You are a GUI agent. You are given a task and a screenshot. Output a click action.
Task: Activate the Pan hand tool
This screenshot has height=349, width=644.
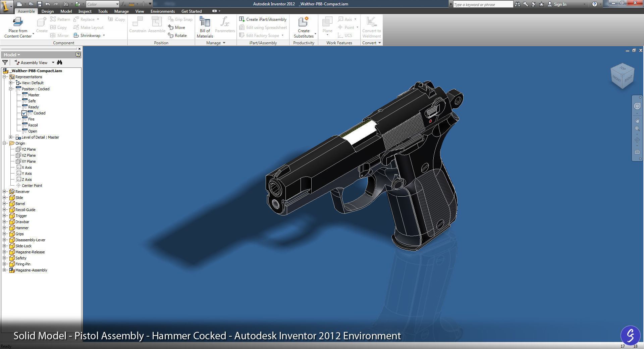pos(637,120)
